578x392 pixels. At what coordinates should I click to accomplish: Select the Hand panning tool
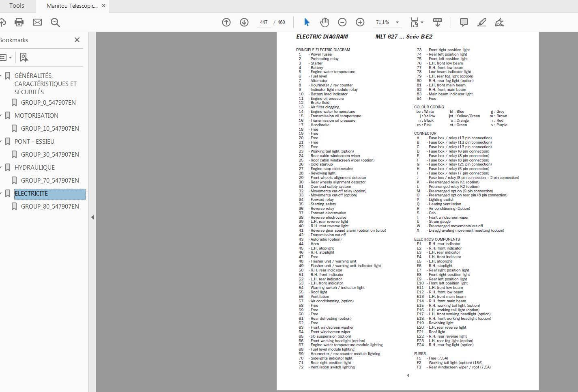(324, 22)
